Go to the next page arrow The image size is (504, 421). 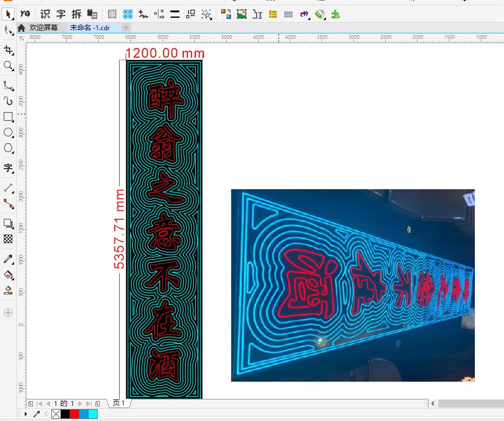pyautogui.click(x=80, y=404)
